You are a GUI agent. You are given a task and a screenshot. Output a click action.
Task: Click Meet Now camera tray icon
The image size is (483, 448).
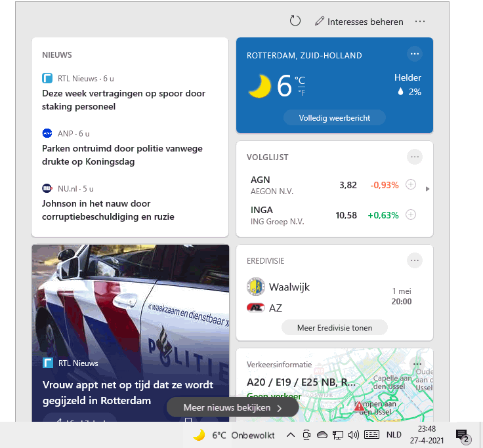[306, 435]
